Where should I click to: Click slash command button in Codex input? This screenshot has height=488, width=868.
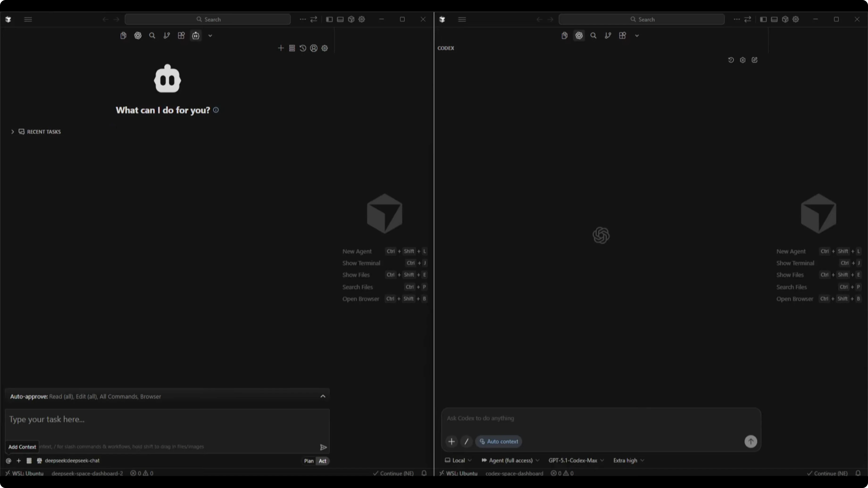466,442
